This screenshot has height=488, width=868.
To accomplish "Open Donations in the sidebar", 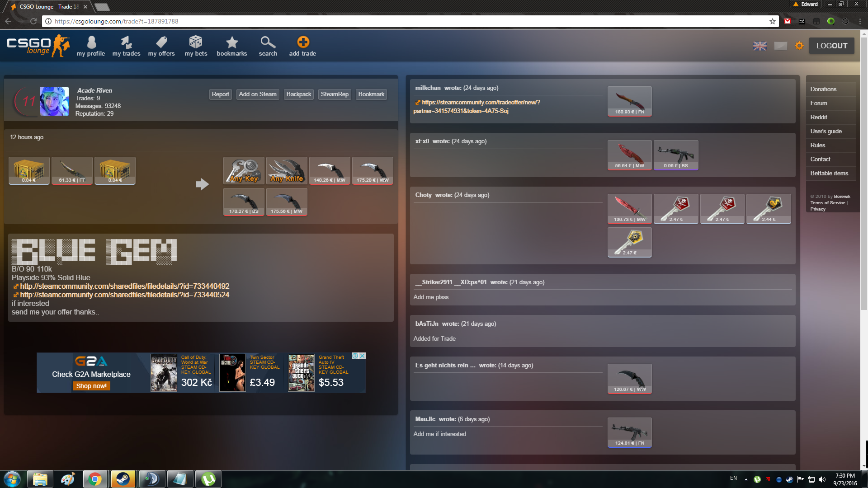I will [823, 89].
